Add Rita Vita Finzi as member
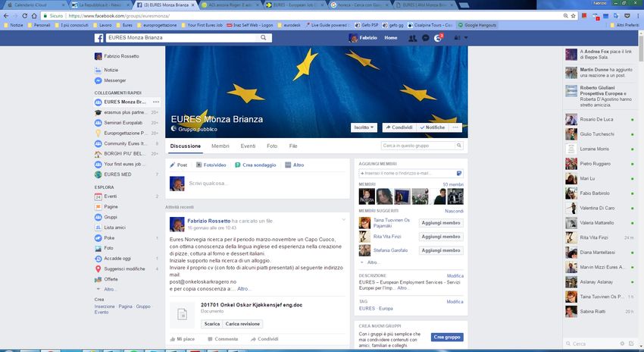The image size is (644, 352). (441, 237)
